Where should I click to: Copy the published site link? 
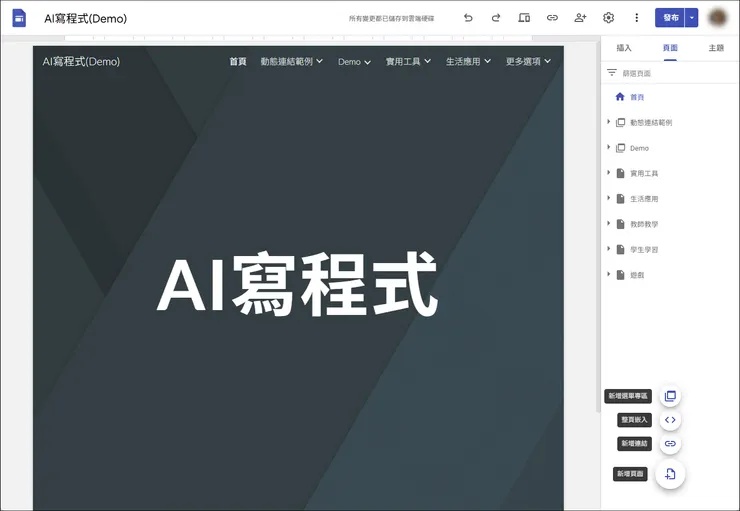point(552,18)
